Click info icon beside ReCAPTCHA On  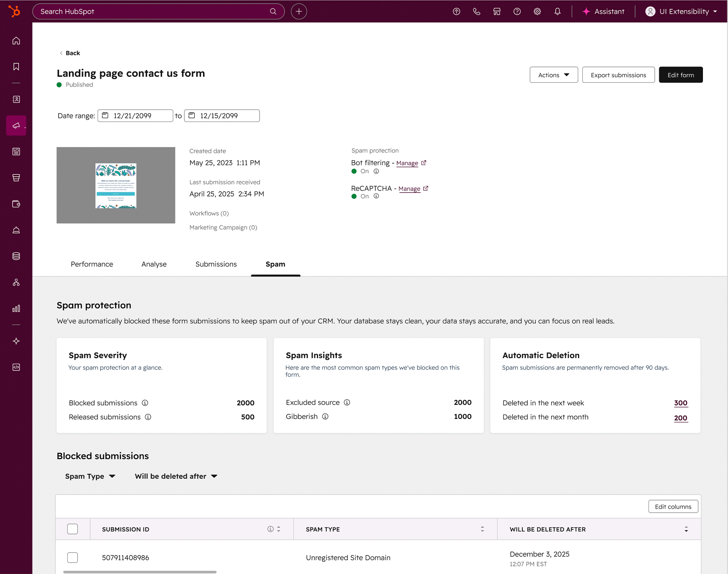pyautogui.click(x=376, y=196)
